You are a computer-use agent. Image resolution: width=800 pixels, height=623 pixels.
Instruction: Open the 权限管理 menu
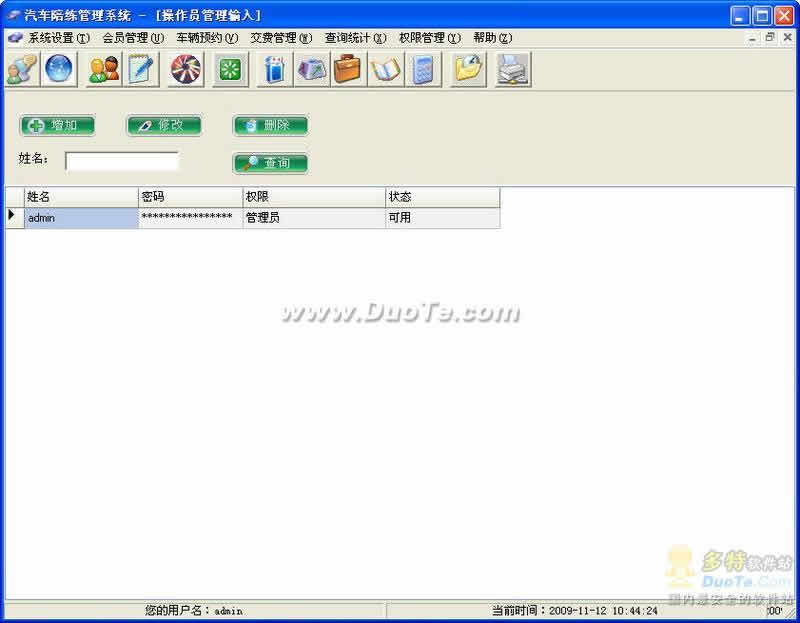tap(429, 38)
